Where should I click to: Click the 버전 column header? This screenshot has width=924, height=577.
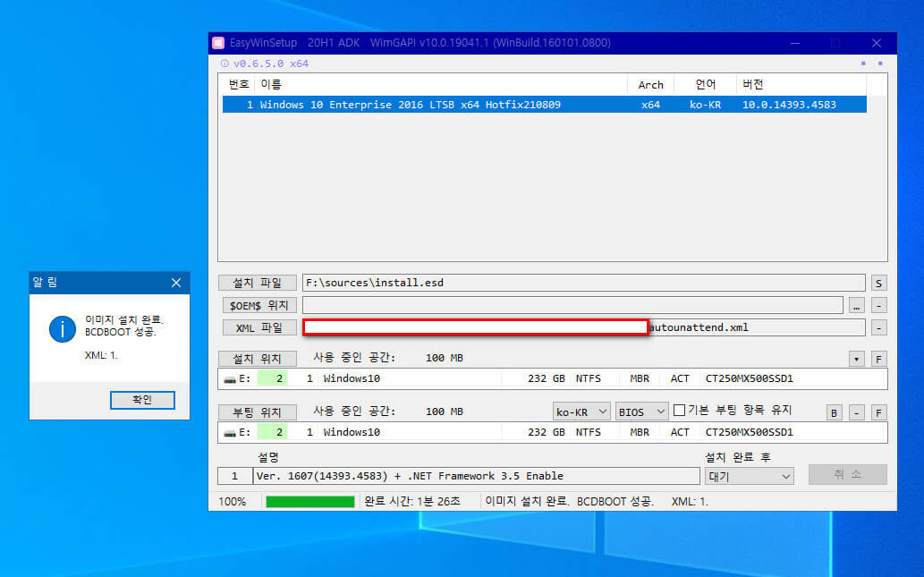[x=801, y=84]
